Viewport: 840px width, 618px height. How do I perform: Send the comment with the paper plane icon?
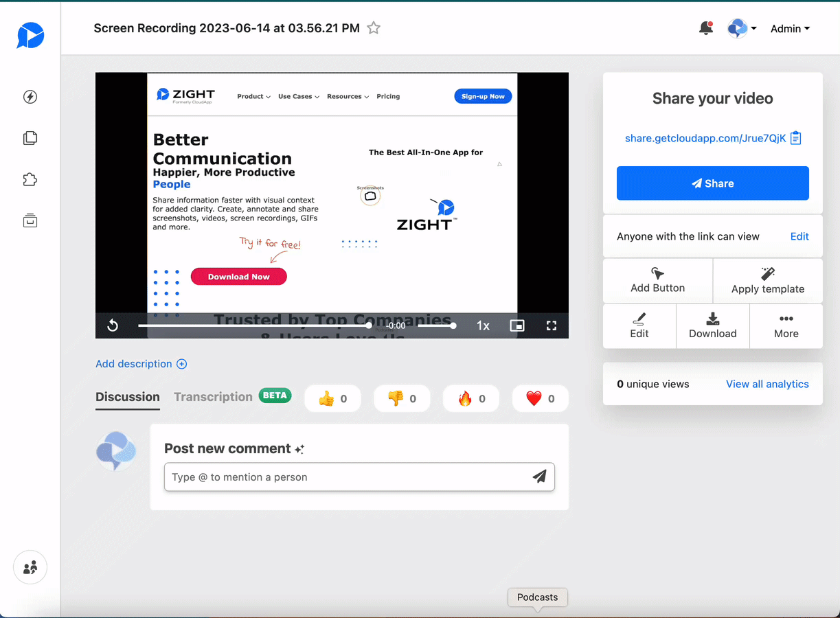[x=540, y=477]
